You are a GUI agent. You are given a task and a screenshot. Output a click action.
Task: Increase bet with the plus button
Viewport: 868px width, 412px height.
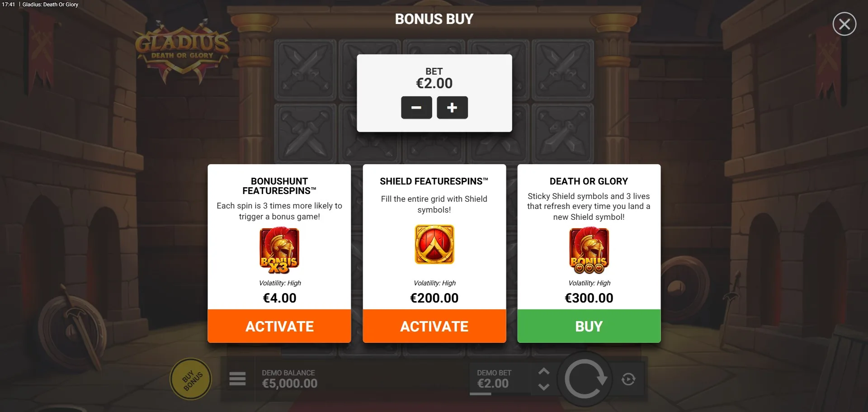pyautogui.click(x=452, y=108)
